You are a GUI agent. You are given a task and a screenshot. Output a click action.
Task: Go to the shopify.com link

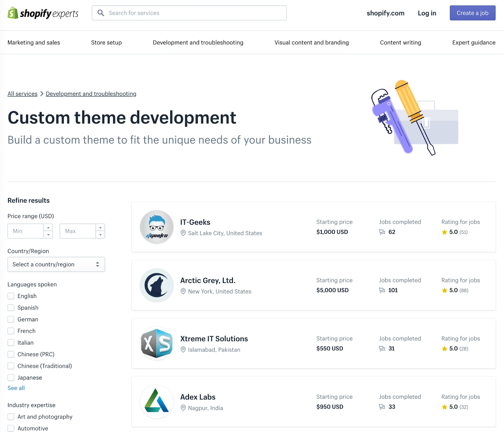[x=386, y=13]
